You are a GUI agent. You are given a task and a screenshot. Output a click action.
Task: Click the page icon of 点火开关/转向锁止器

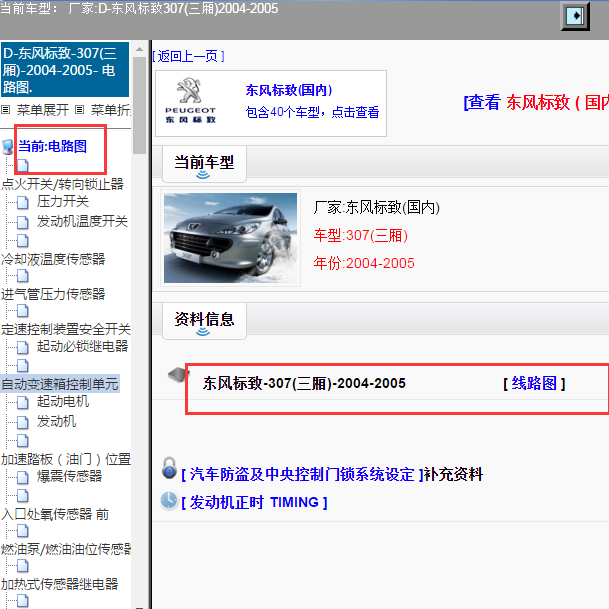coord(23,165)
